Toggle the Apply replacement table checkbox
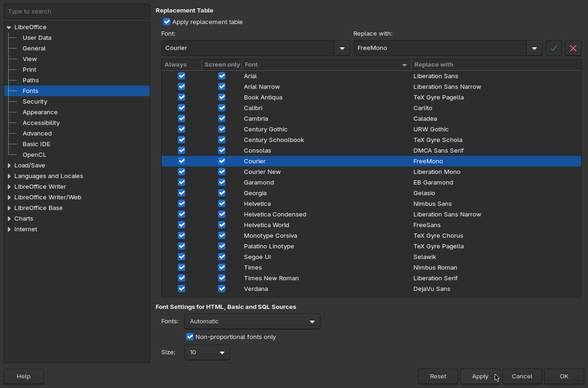Image resolution: width=588 pixels, height=388 pixels. pos(167,22)
